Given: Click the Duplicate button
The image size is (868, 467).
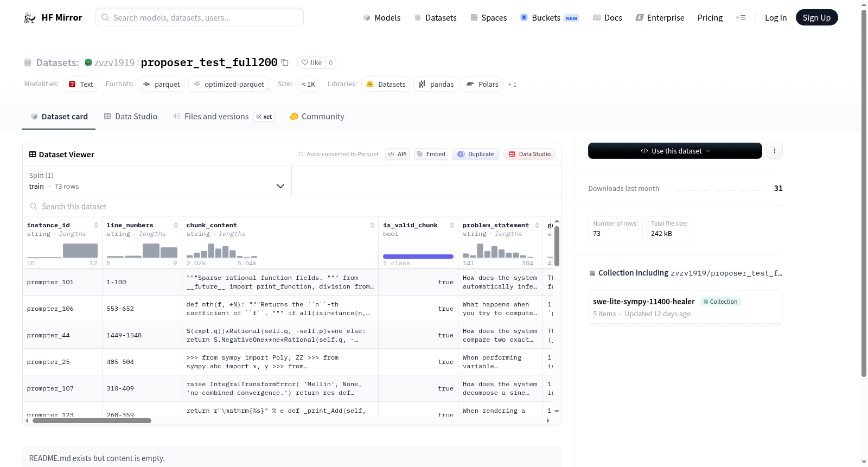Looking at the screenshot, I should click(x=476, y=154).
